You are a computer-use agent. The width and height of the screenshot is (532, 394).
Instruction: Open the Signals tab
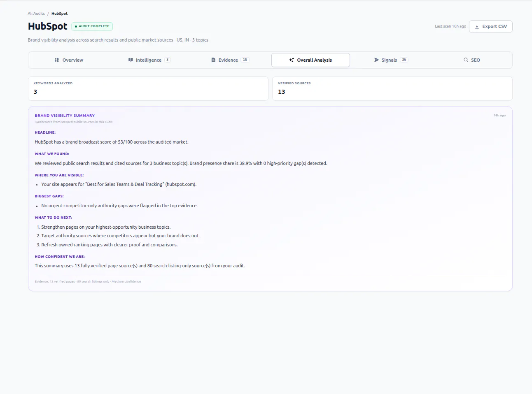pyautogui.click(x=391, y=60)
